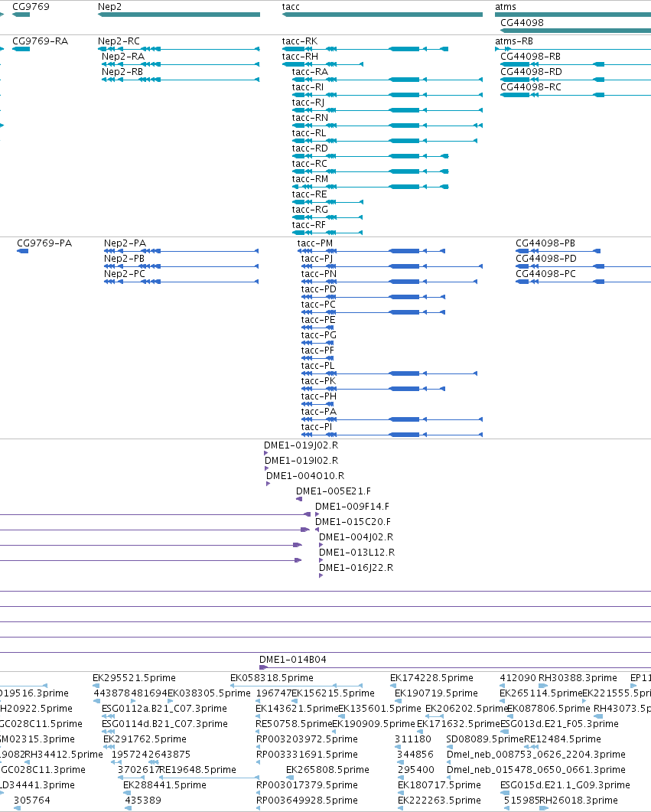This screenshot has width=651, height=812.
Task: Click transcript CG9769-RA
Action: coord(41,41)
